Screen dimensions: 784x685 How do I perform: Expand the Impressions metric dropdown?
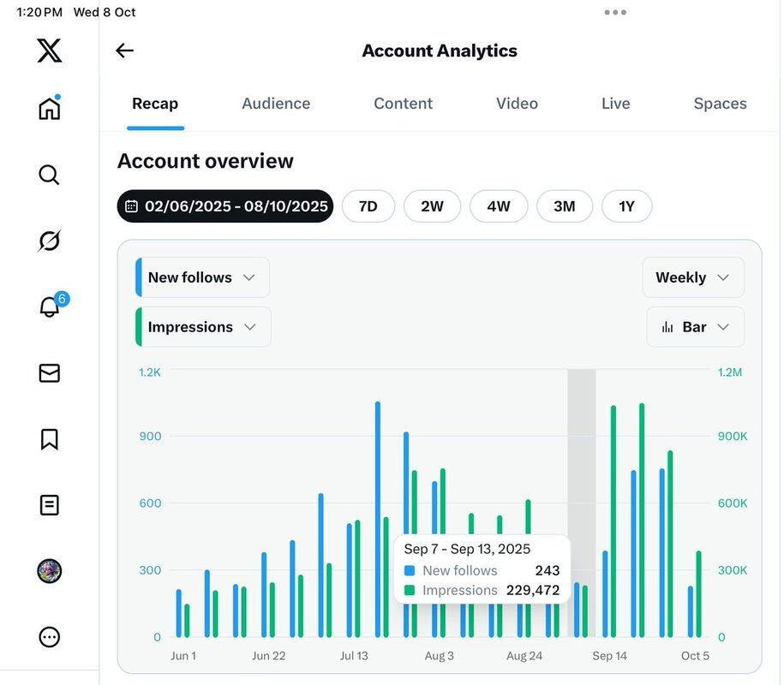pyautogui.click(x=203, y=327)
